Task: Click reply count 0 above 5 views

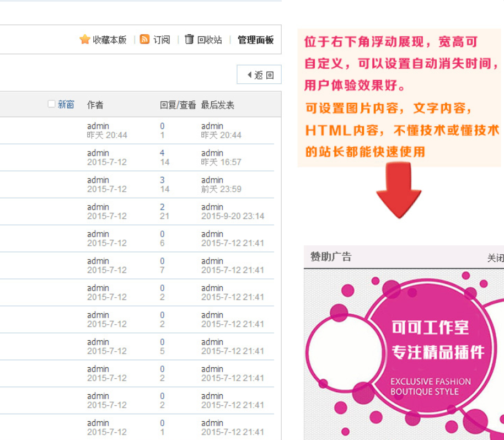Action: 162,342
